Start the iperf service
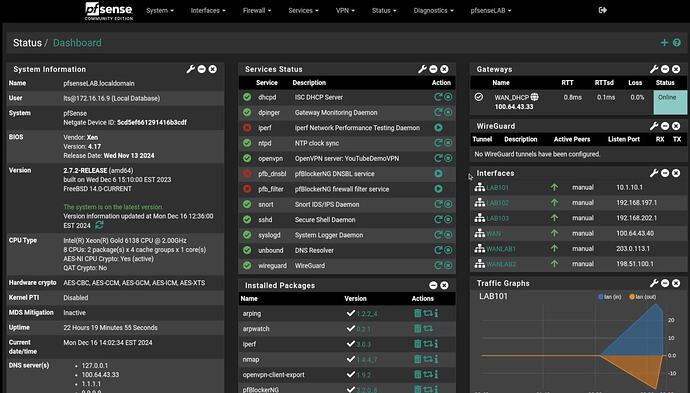The height and width of the screenshot is (393, 690). coord(438,128)
